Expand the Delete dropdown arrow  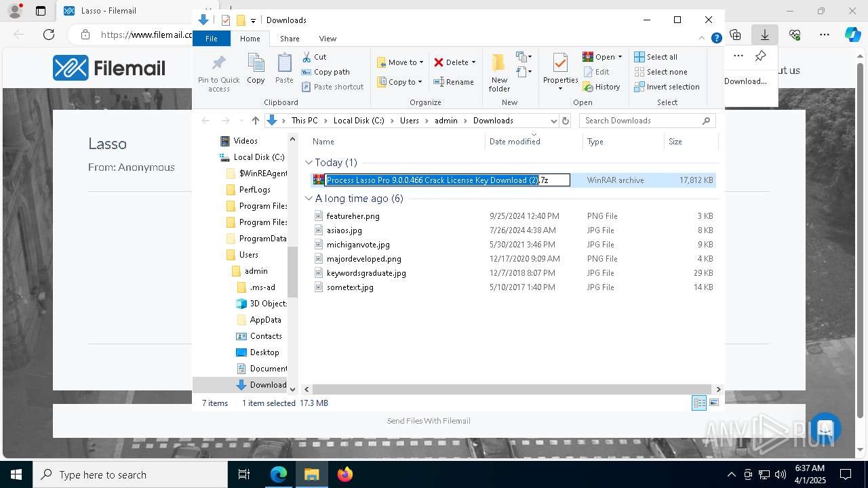tap(473, 62)
